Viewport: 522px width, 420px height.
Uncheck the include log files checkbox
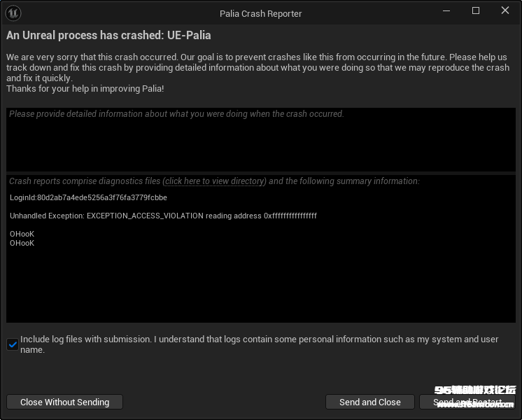point(13,344)
